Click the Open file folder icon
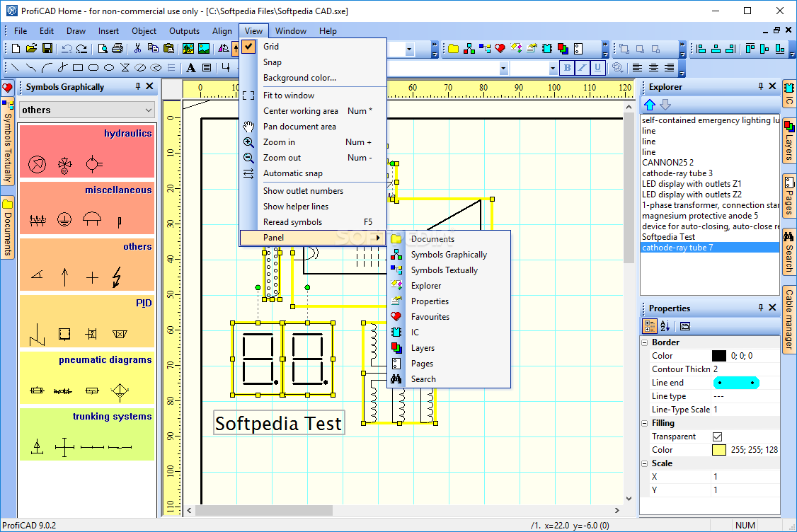797x532 pixels. 32,48
